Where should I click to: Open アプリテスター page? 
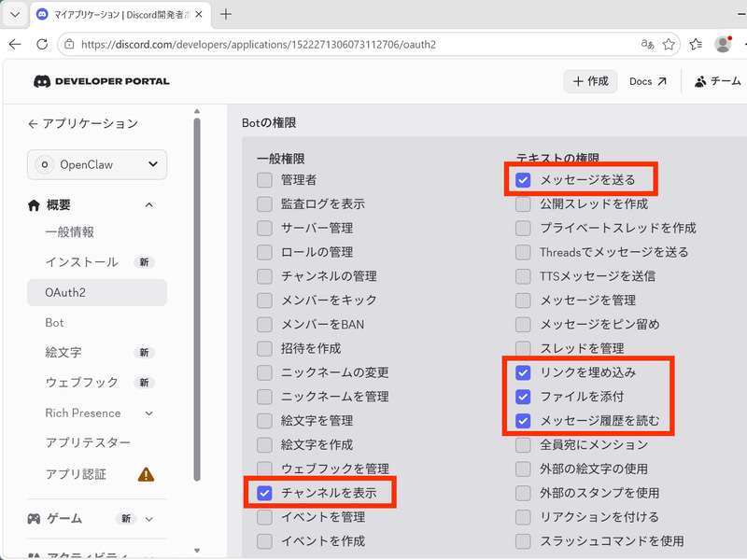pyautogui.click(x=88, y=442)
